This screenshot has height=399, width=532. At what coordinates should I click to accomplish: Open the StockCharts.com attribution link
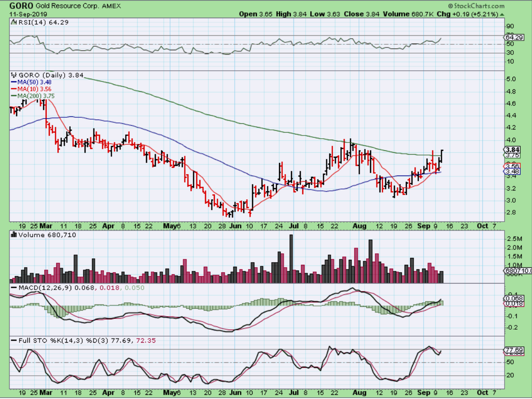(476, 6)
